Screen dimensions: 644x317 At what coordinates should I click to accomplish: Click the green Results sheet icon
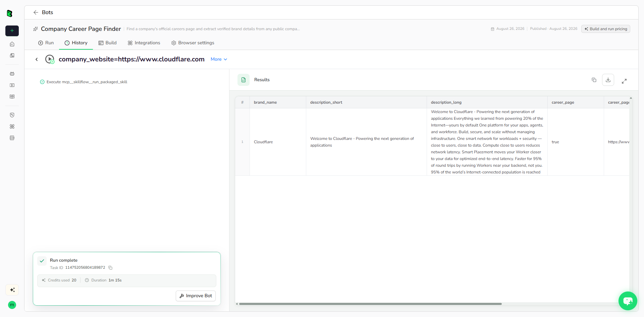point(244,80)
